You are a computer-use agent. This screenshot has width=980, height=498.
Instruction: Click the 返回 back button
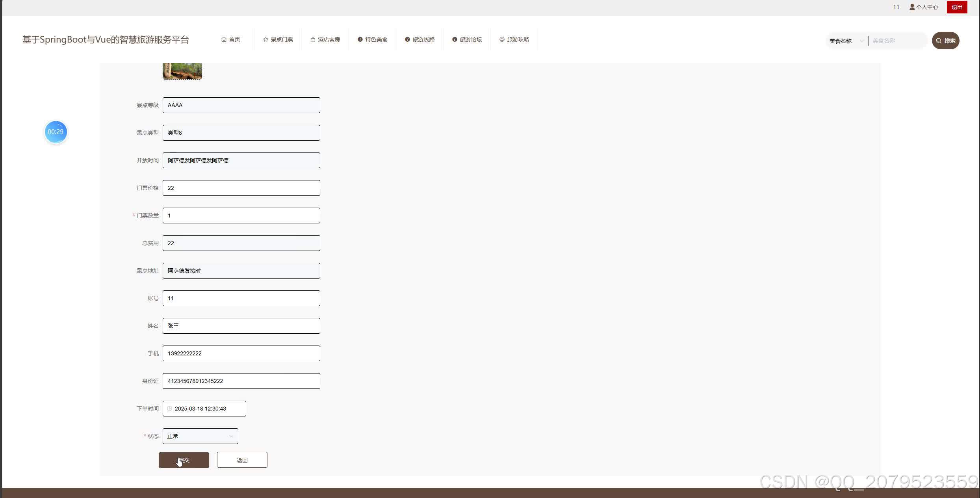(x=242, y=460)
